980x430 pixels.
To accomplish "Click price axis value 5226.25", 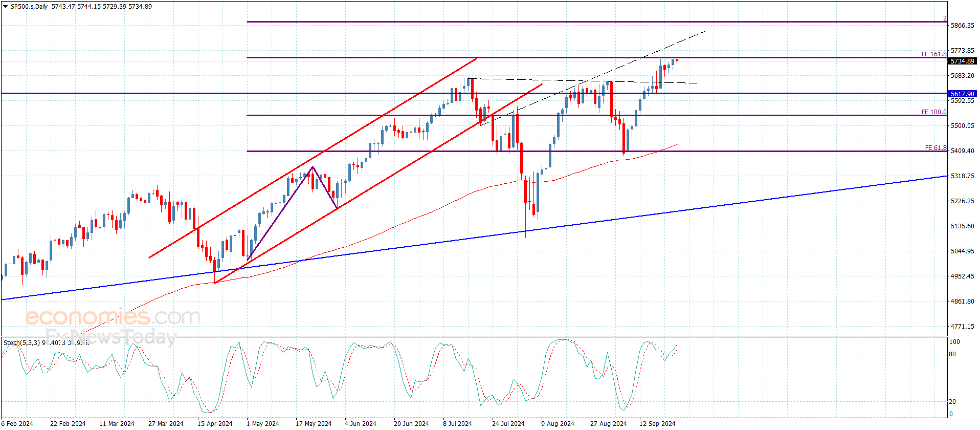I will click(962, 201).
